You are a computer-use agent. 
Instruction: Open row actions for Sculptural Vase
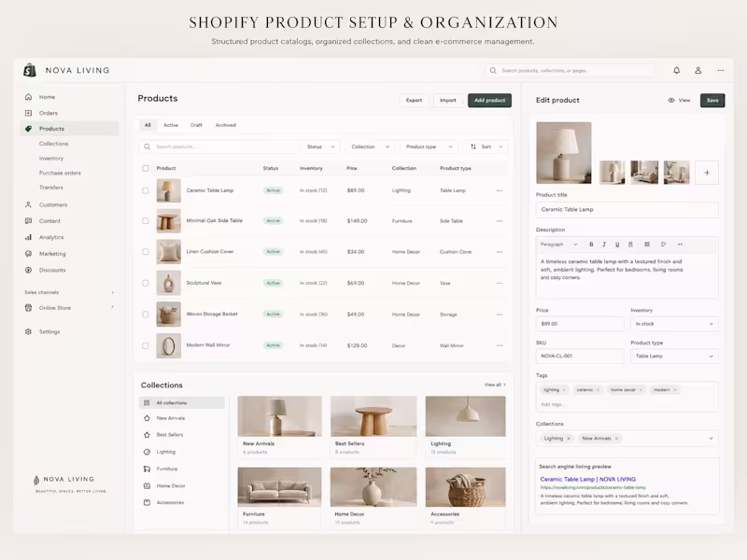(x=500, y=283)
